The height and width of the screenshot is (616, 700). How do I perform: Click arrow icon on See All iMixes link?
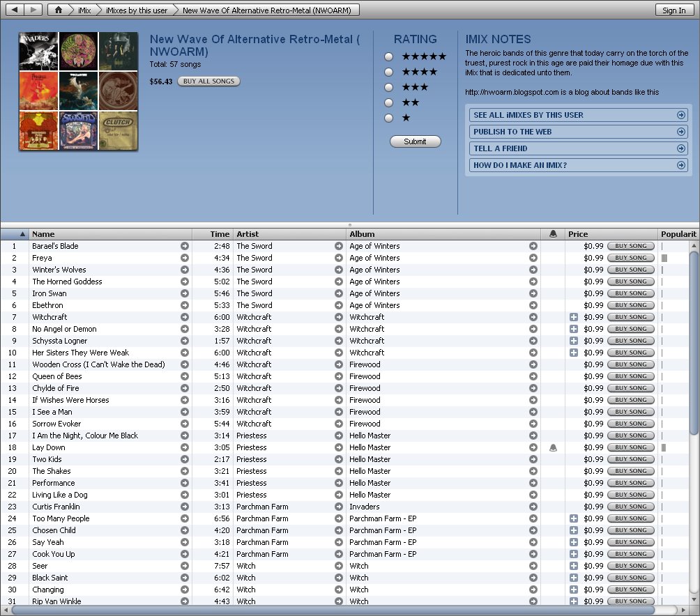click(x=680, y=115)
